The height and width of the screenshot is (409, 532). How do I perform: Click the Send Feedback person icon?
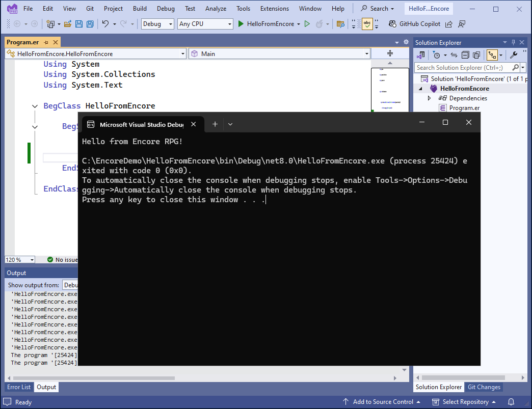(x=462, y=24)
